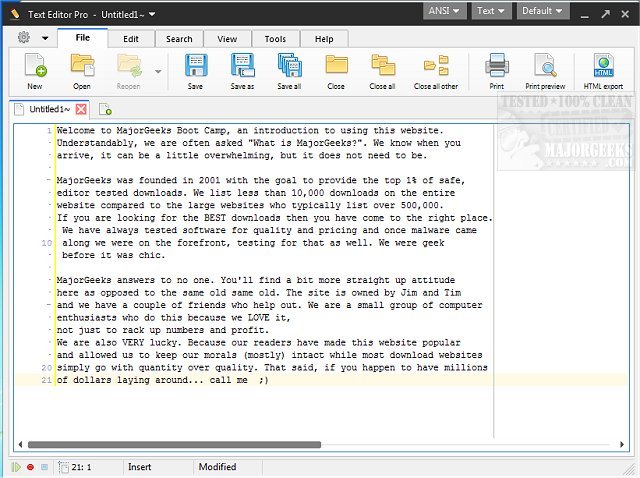This screenshot has height=478, width=640.
Task: Click the New file icon
Action: point(35,71)
